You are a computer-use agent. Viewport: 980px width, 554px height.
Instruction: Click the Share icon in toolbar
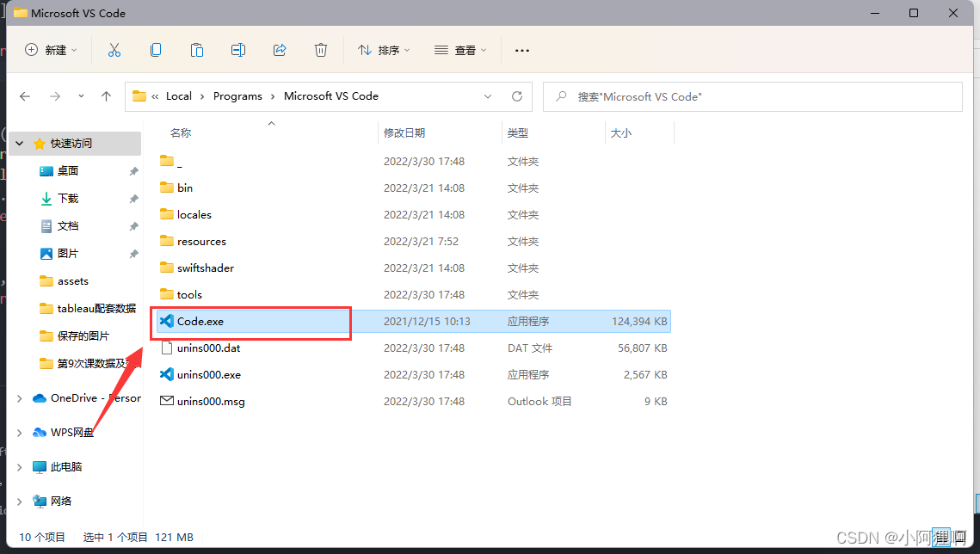pyautogui.click(x=280, y=50)
